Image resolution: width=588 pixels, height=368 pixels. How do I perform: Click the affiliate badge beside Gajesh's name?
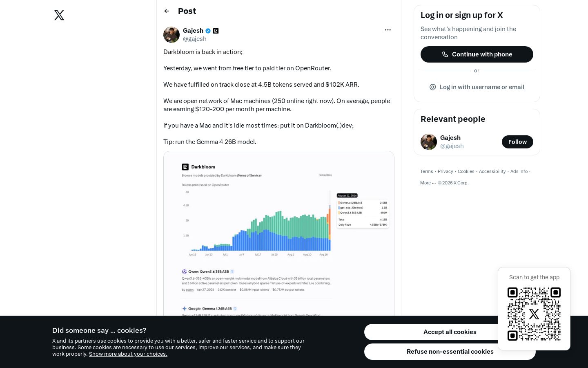point(216,31)
